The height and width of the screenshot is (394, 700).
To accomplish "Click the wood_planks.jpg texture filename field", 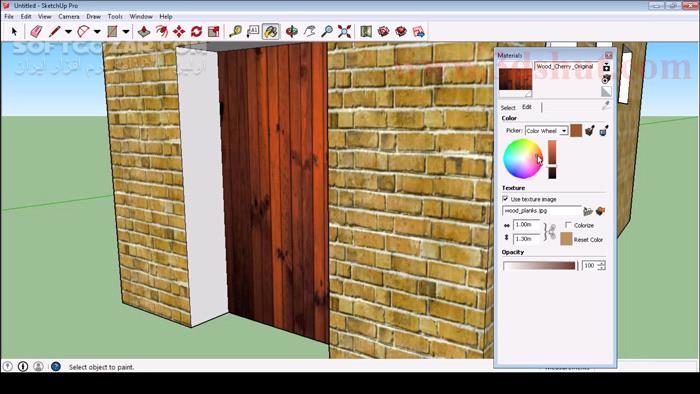I will 542,211.
